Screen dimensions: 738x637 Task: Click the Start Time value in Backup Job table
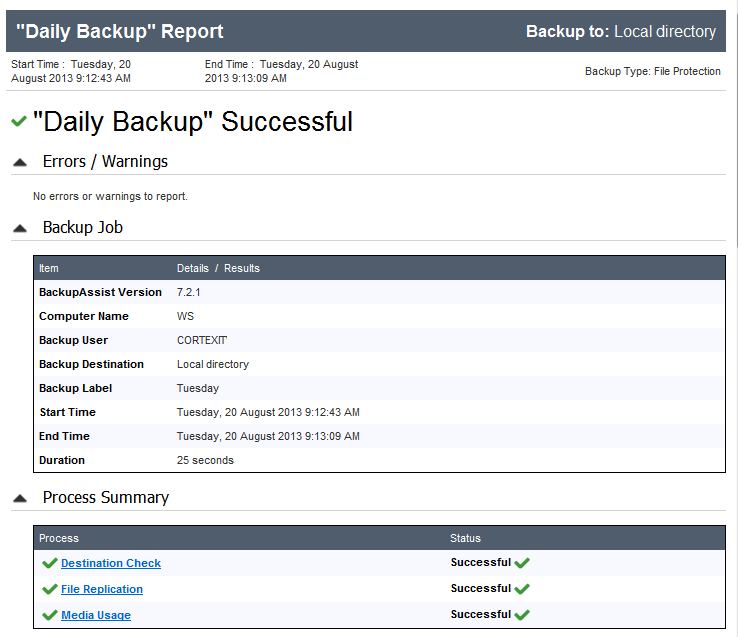coord(268,412)
